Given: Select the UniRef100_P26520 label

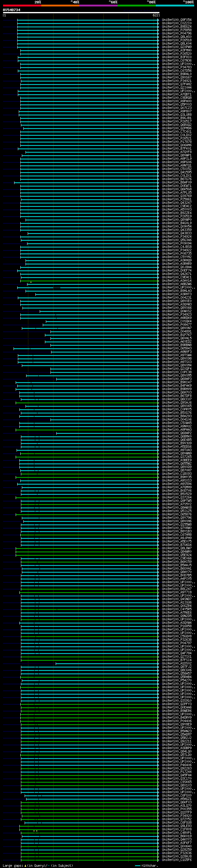Looking at the screenshot, I should tap(176, 54).
